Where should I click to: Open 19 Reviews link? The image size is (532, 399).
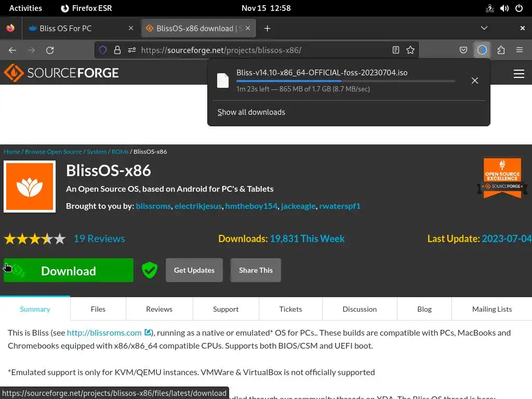click(99, 239)
